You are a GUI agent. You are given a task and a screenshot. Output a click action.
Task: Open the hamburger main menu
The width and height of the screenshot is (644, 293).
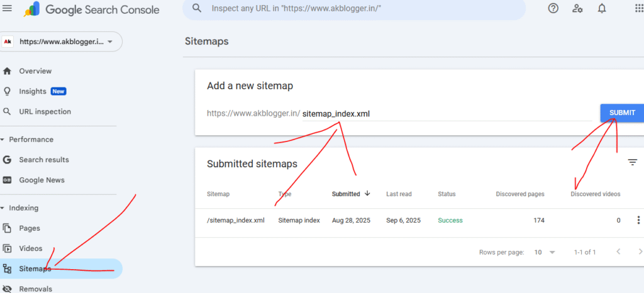pos(7,9)
